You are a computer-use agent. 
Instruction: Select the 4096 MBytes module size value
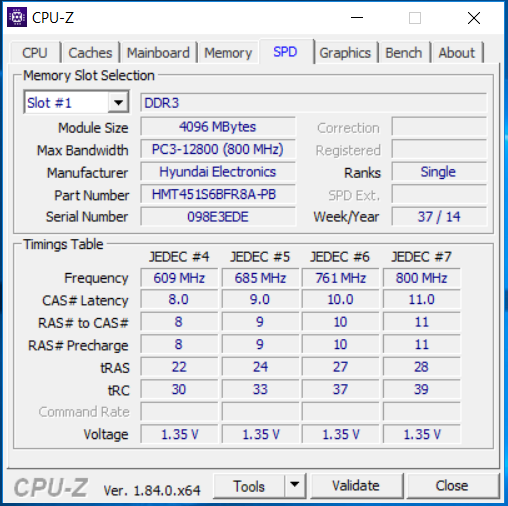(218, 127)
